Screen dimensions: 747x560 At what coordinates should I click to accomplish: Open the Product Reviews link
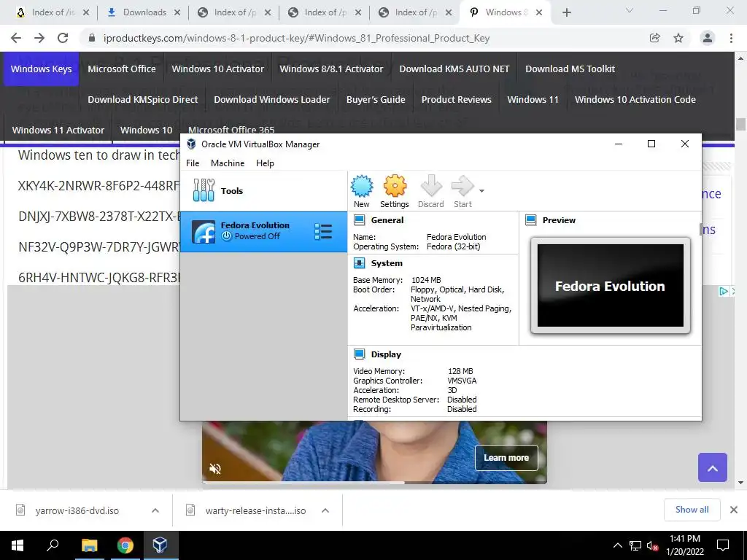tap(457, 99)
